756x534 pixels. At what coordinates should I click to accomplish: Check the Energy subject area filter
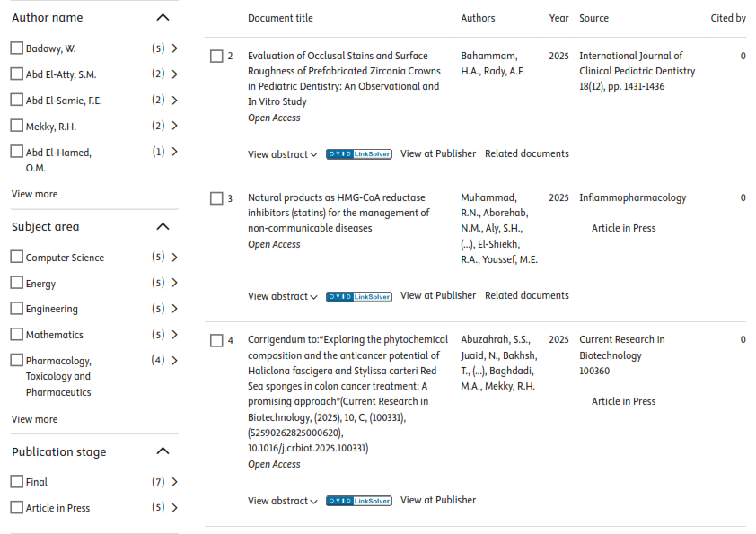coord(17,283)
